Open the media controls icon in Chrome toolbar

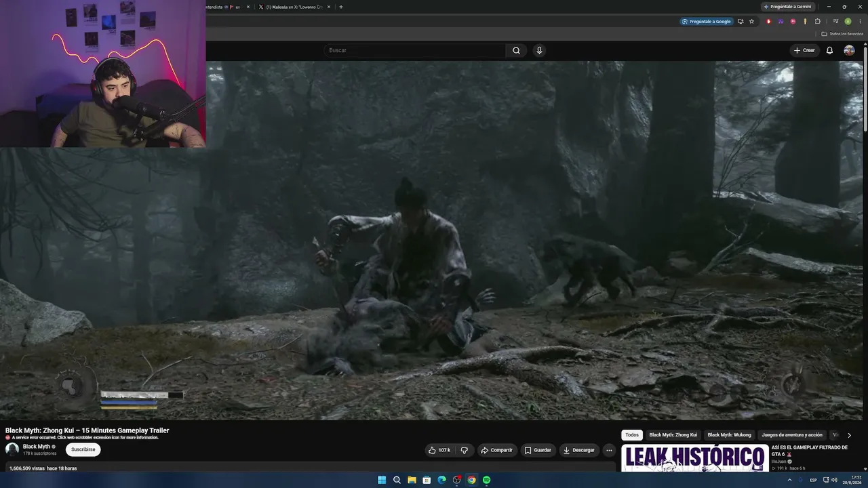835,21
